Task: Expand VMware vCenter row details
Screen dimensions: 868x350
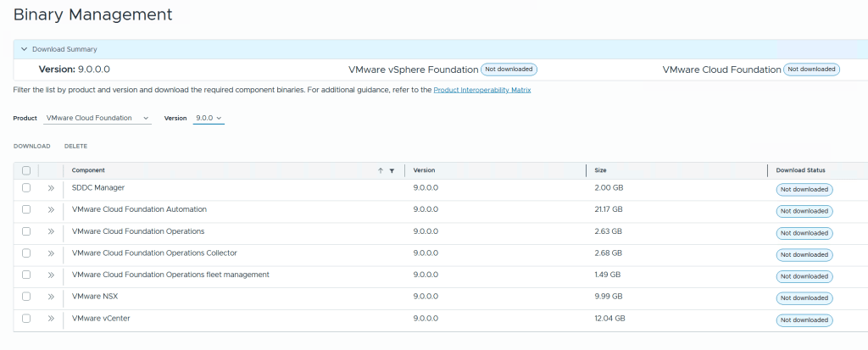Action: click(x=51, y=319)
